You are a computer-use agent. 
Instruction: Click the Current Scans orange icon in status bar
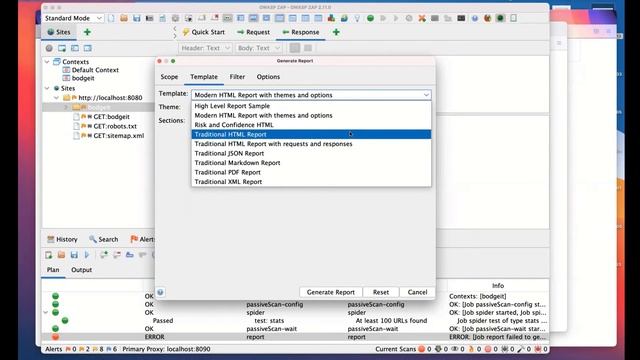click(x=422, y=349)
